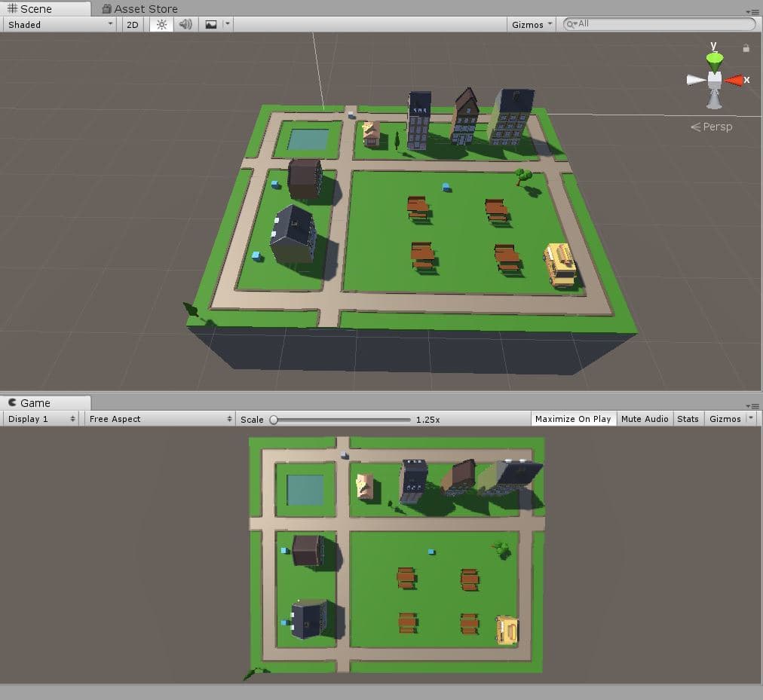Click the red X axis gizmo cone
The height and width of the screenshot is (700, 763).
tap(734, 81)
